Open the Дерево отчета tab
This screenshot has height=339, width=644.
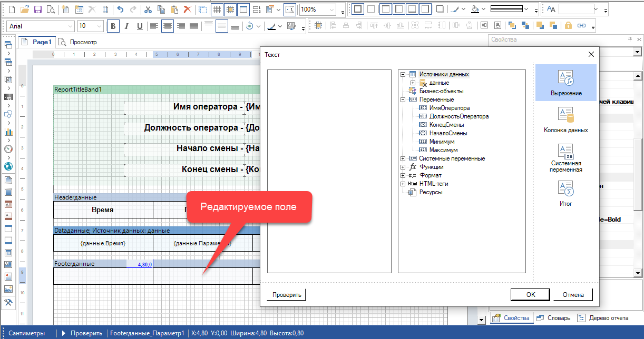point(603,318)
